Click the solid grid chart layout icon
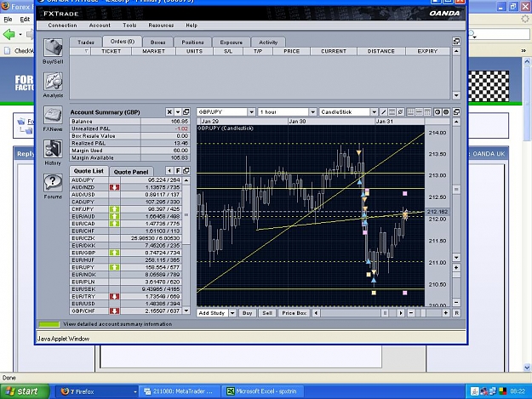 (410, 111)
